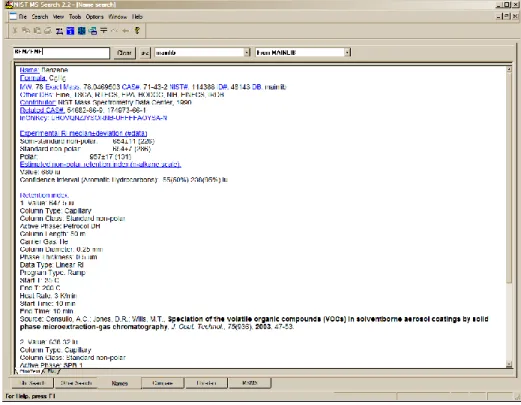Viewport: 521px width, 405px height.
Task: Click 'Estimated non-polar retention index' link
Action: 100,164
